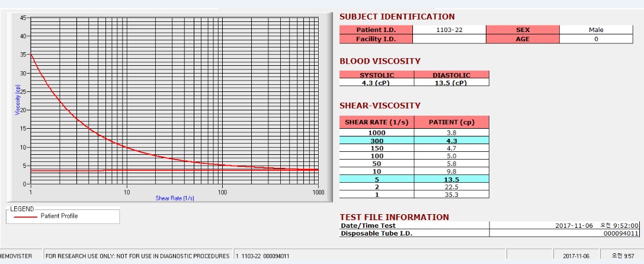Select the empty Facility I.D. field
Viewport: 644px width, 264px height.
(x=449, y=39)
